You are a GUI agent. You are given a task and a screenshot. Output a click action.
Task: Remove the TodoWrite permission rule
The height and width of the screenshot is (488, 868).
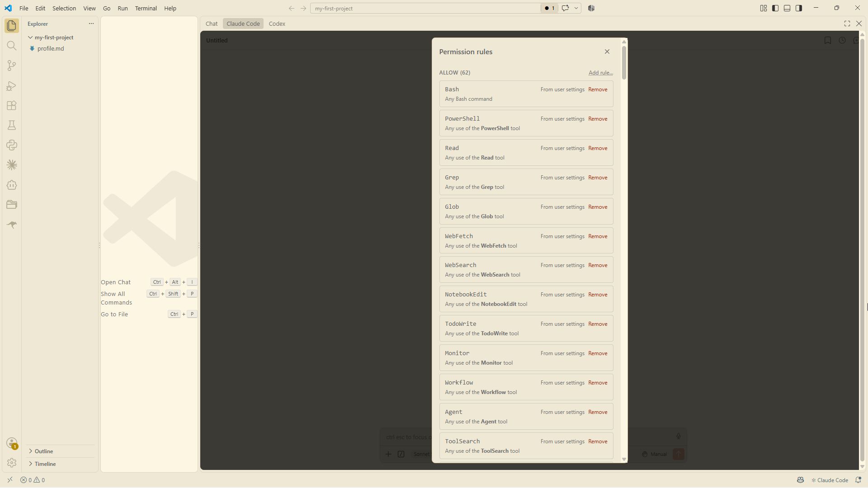pyautogui.click(x=598, y=324)
